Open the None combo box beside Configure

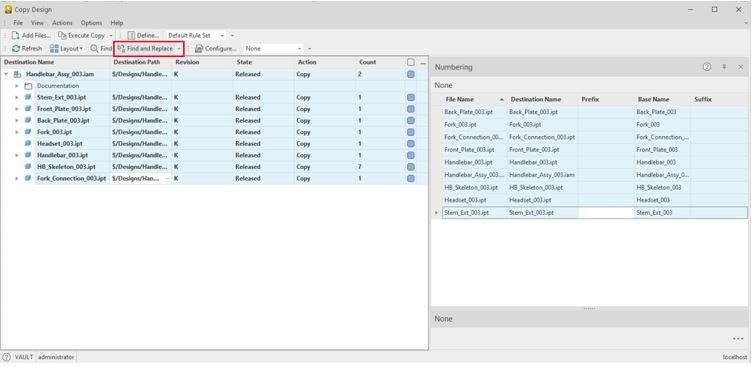[273, 48]
